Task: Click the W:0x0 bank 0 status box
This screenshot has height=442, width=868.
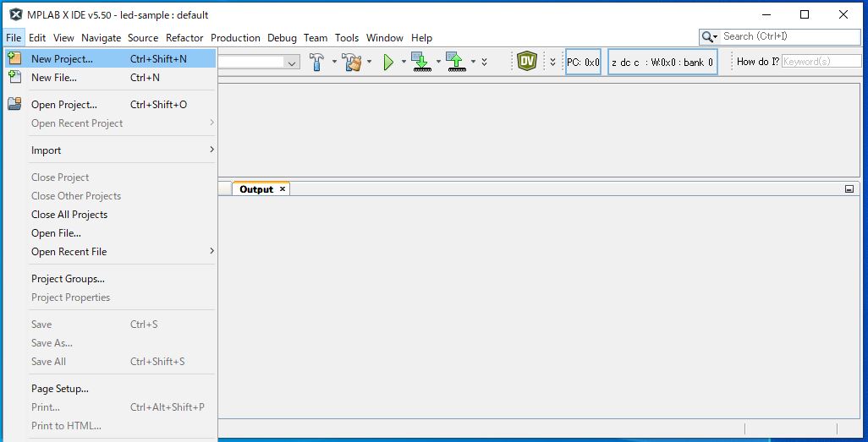Action: (x=662, y=62)
